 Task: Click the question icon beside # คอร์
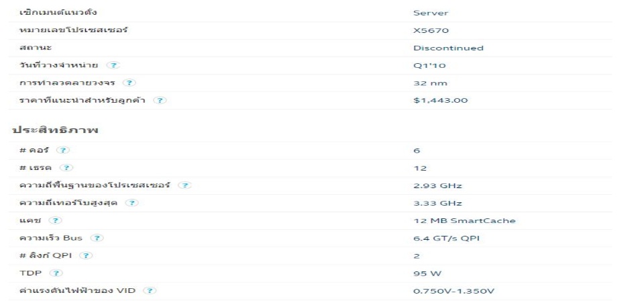point(63,150)
